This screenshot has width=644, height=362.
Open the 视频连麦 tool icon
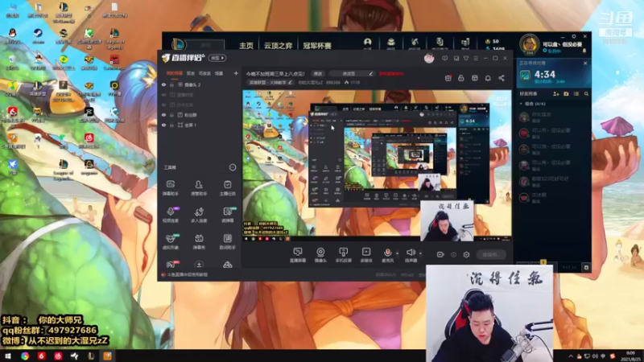(x=171, y=214)
